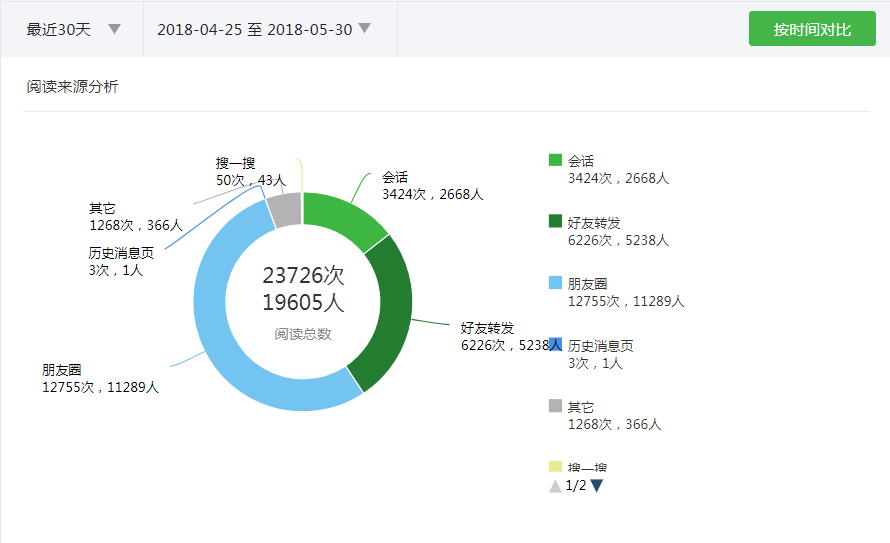The image size is (890, 543).
Task: Click the 朋友圈 legend label text
Action: 587,284
